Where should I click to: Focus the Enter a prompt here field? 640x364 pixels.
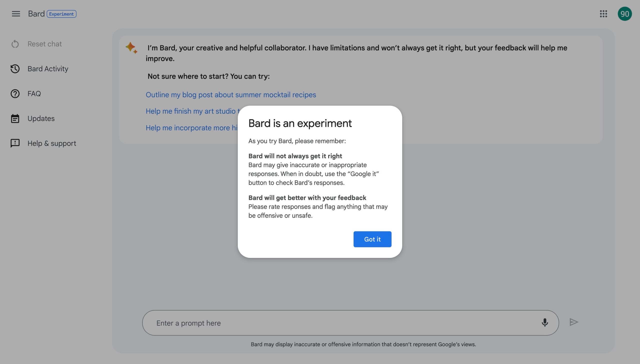[x=350, y=323]
